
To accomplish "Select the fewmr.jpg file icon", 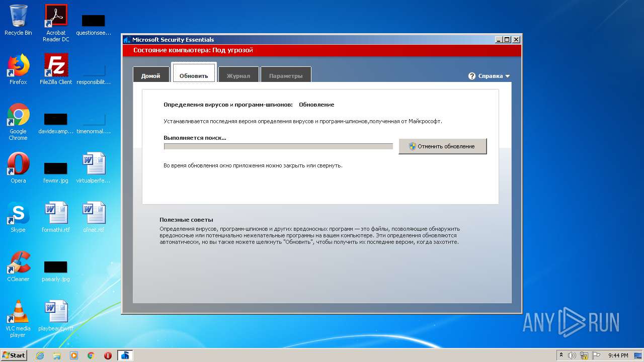I will (56, 172).
